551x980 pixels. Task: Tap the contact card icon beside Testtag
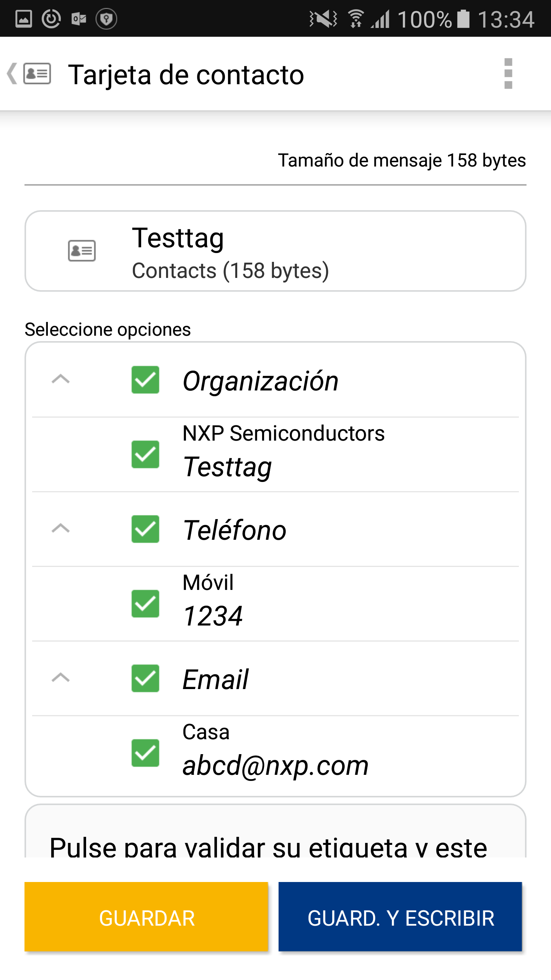[x=82, y=251]
